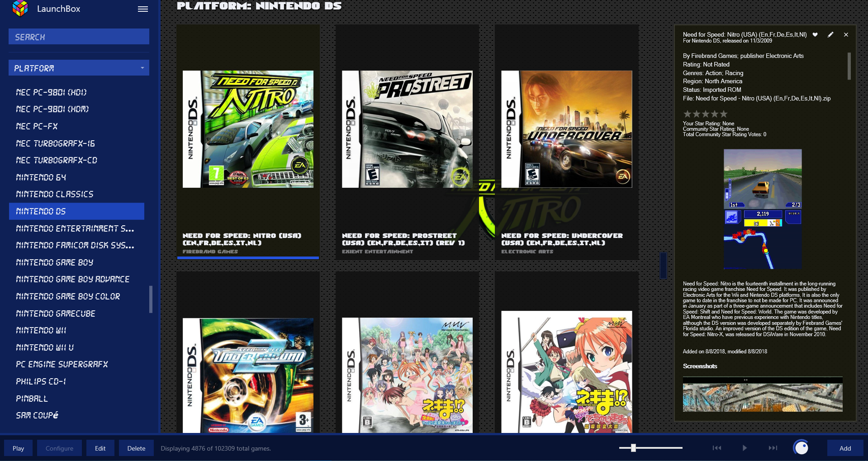Select Need for Speed Nitro box art

point(248,129)
